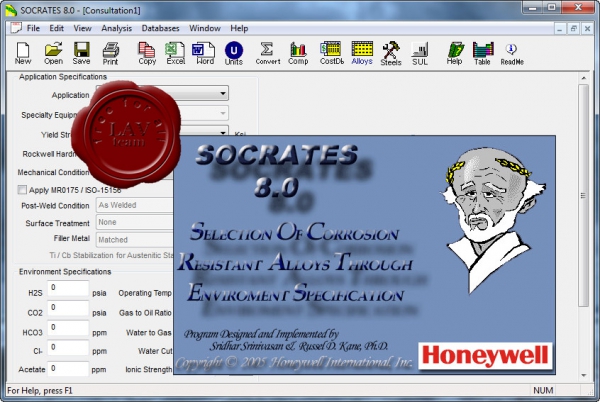Open the CostDb database icon

(x=331, y=53)
